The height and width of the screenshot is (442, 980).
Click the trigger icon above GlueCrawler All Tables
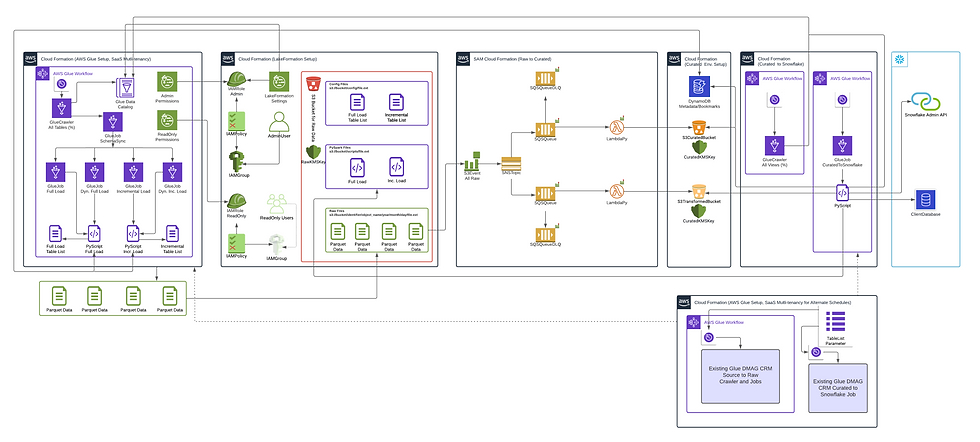click(62, 85)
